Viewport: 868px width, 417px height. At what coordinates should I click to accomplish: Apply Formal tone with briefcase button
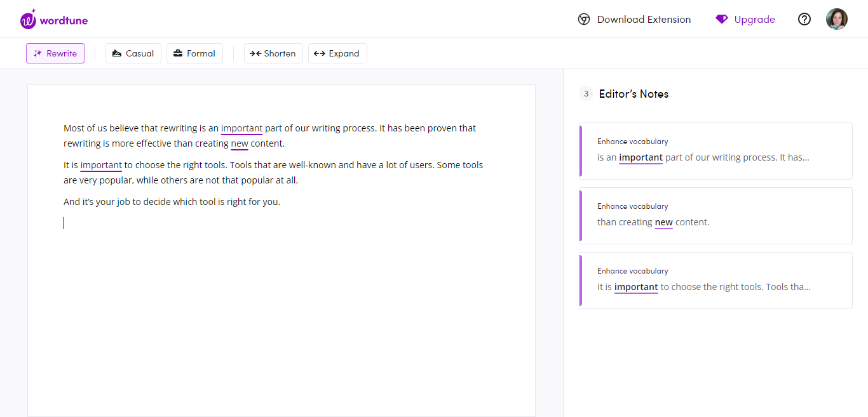[x=194, y=53]
